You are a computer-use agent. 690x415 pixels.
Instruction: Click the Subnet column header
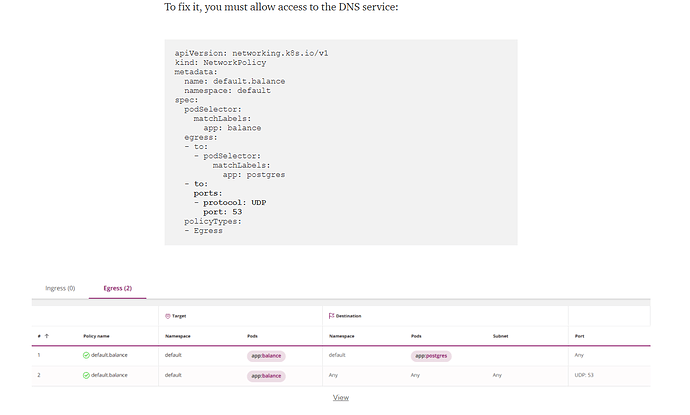pyautogui.click(x=500, y=336)
